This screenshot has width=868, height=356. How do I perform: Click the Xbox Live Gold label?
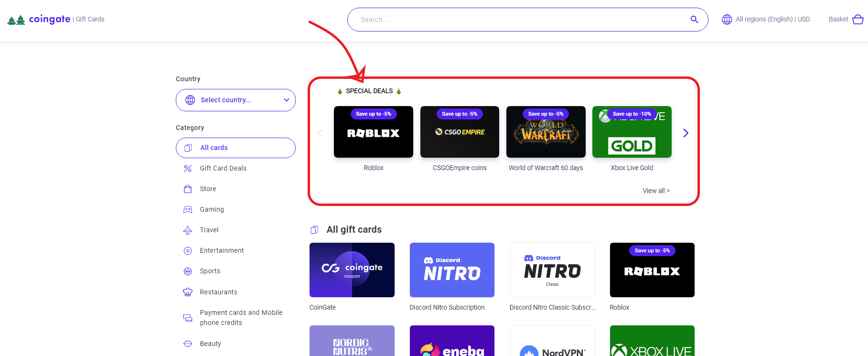pos(632,168)
